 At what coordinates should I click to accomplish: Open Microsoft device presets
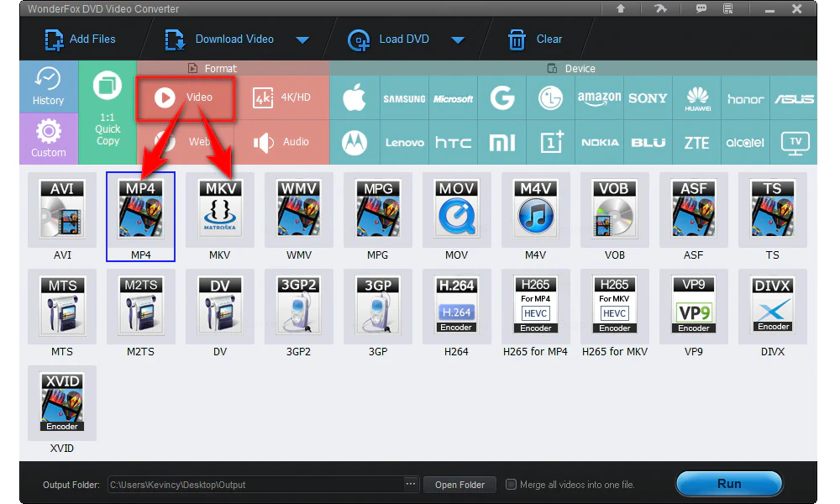453,97
